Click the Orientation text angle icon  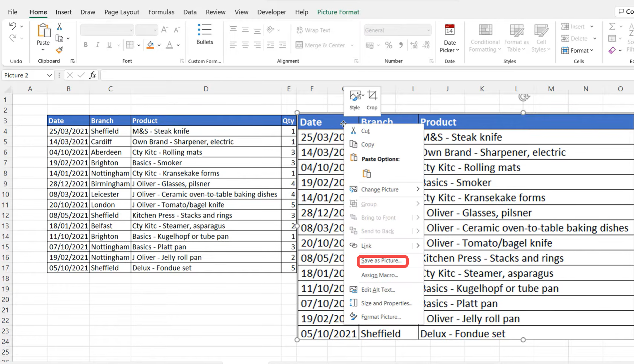tap(270, 30)
